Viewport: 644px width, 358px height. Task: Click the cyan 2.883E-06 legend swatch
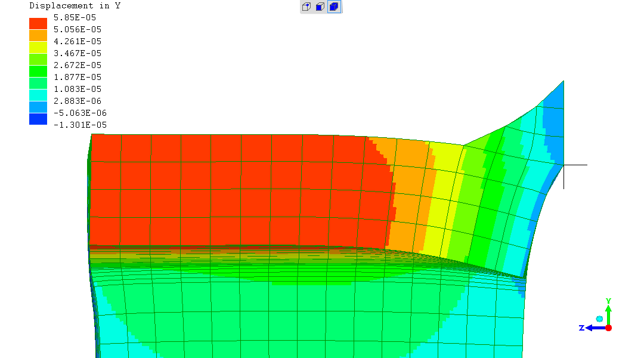[38, 95]
